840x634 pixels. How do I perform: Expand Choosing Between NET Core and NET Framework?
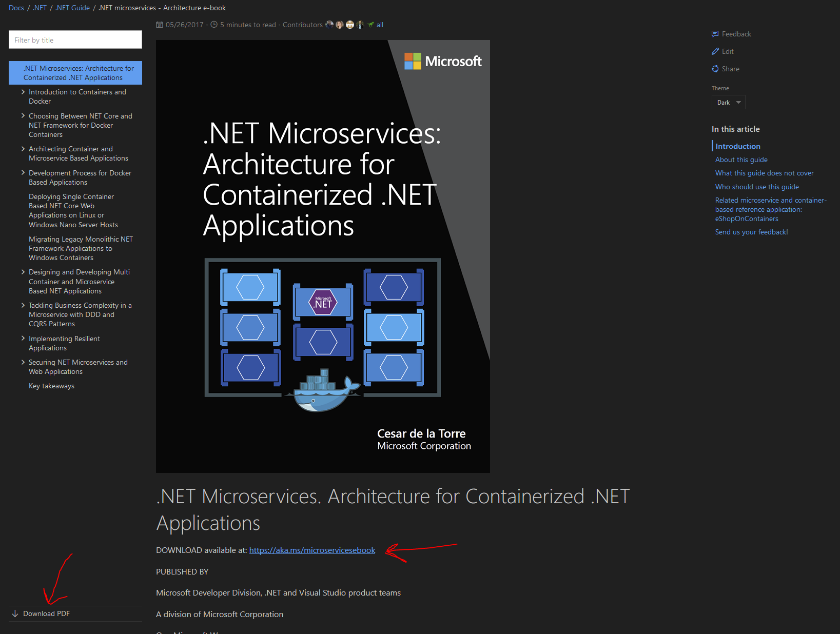23,116
